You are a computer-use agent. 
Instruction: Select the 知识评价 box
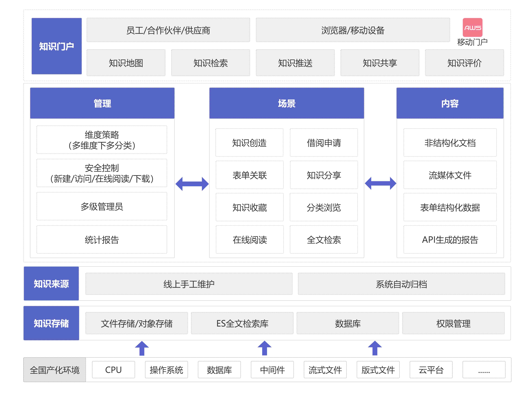(x=464, y=63)
